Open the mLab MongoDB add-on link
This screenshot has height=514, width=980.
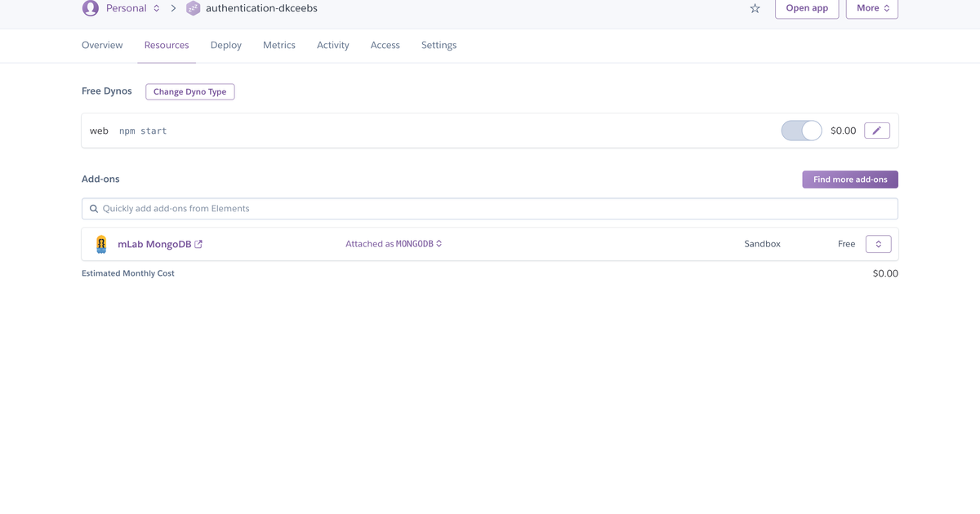[154, 244]
